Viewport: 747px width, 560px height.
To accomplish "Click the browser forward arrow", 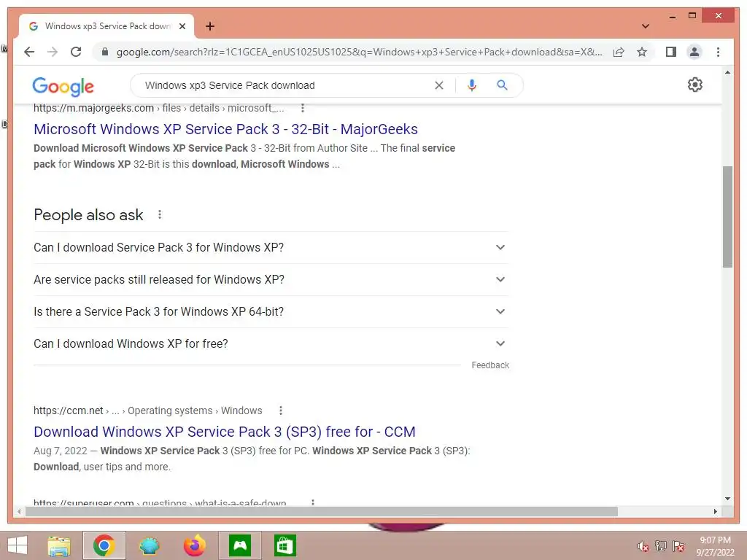I will (x=53, y=52).
